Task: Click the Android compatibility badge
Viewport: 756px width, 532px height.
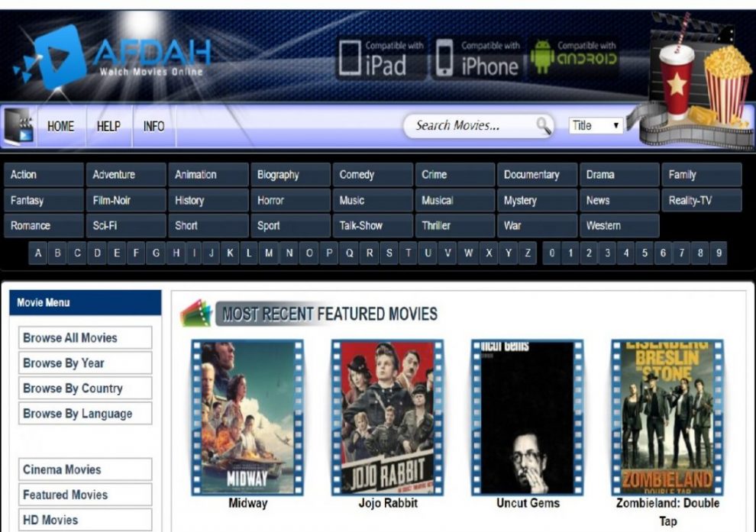Action: [573, 58]
